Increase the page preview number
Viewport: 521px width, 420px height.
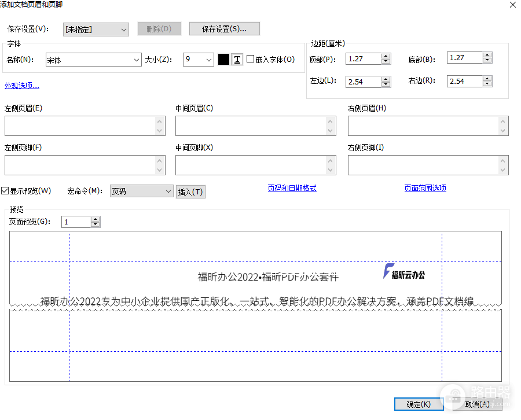[96, 219]
